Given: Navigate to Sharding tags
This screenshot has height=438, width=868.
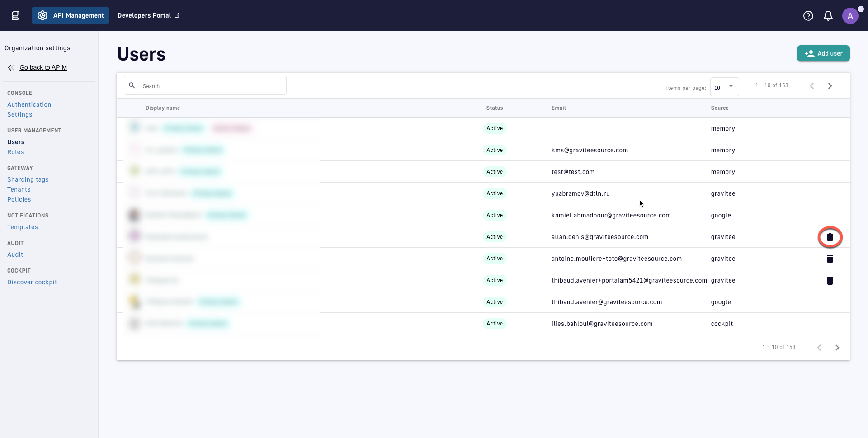Looking at the screenshot, I should coord(28,179).
